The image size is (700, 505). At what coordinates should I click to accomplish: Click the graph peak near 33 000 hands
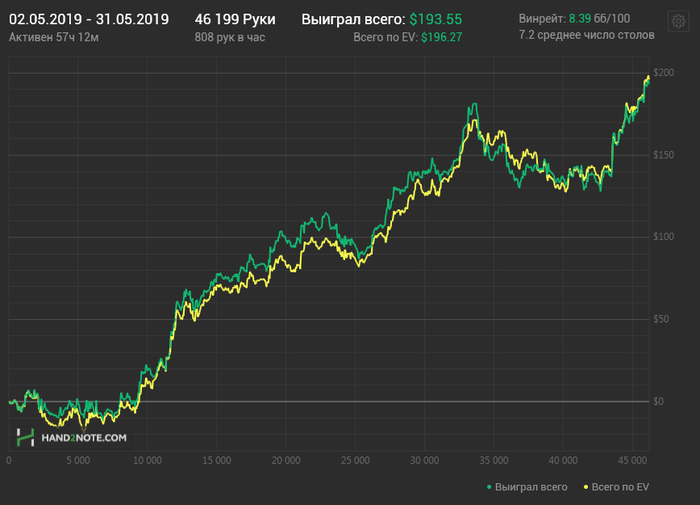tap(474, 105)
